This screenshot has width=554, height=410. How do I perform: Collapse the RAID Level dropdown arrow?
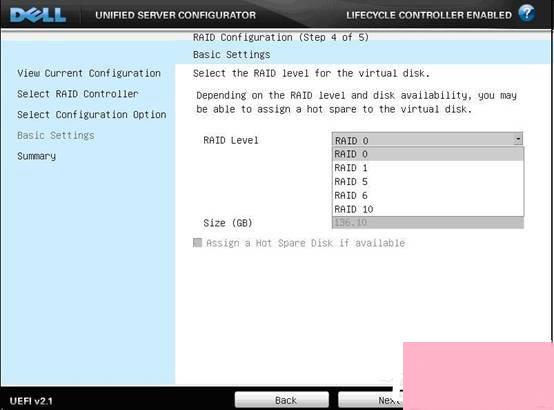[518, 140]
